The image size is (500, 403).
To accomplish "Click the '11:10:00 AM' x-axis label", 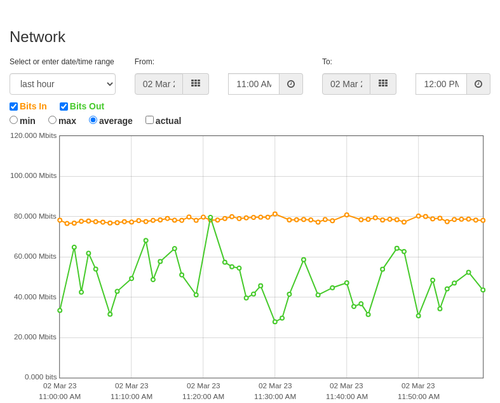I will [x=131, y=397].
